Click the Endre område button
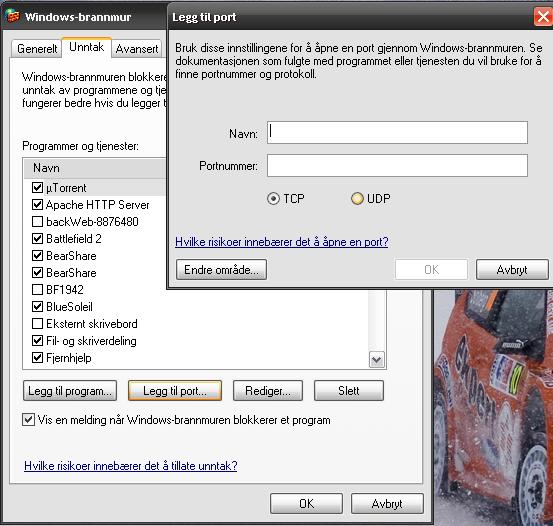The height and width of the screenshot is (526, 553). click(221, 270)
